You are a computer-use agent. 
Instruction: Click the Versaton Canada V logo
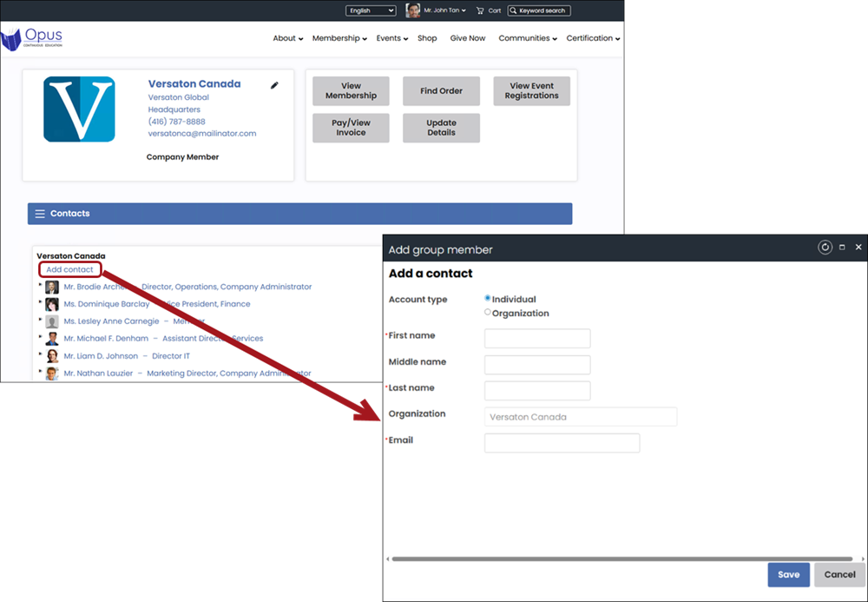(x=79, y=109)
